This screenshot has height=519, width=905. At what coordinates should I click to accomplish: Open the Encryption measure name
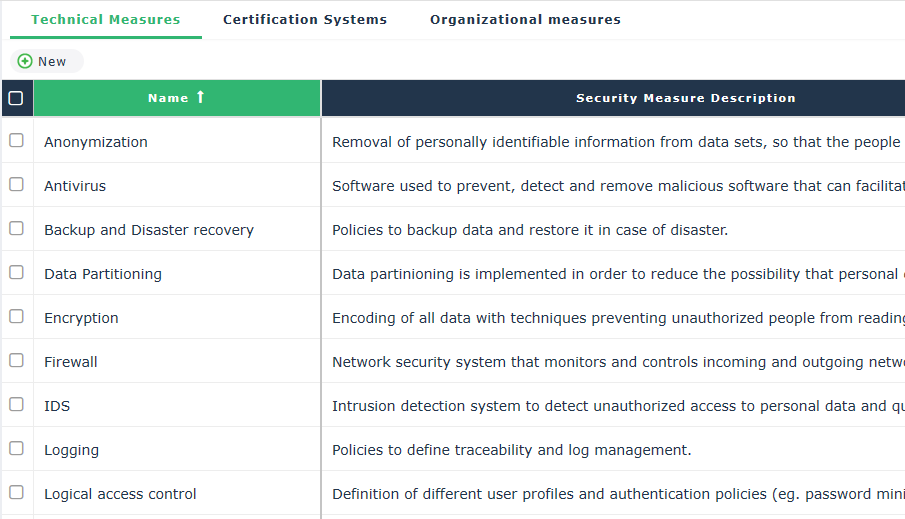click(x=81, y=318)
